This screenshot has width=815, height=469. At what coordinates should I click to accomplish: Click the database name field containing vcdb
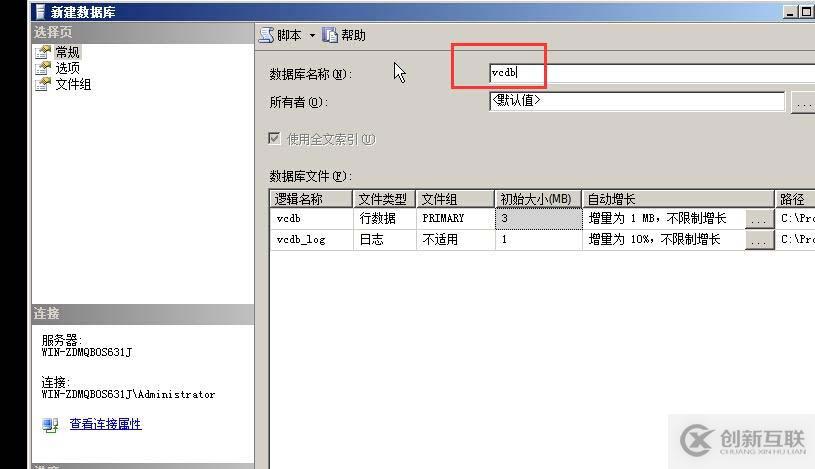(652, 73)
